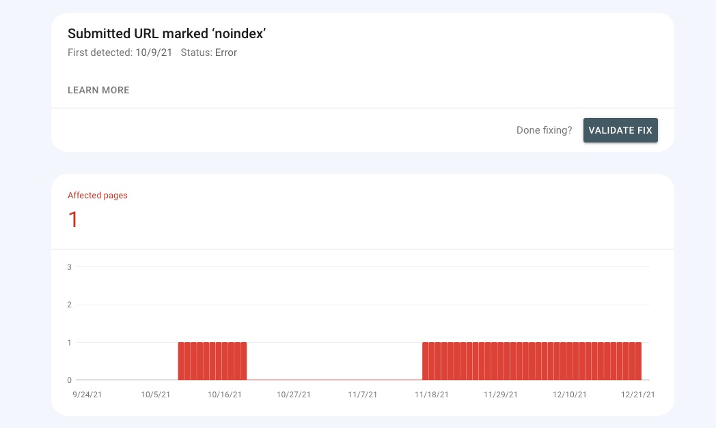Click the last red bar near 12/21/21
The image size is (716, 428).
(638, 361)
